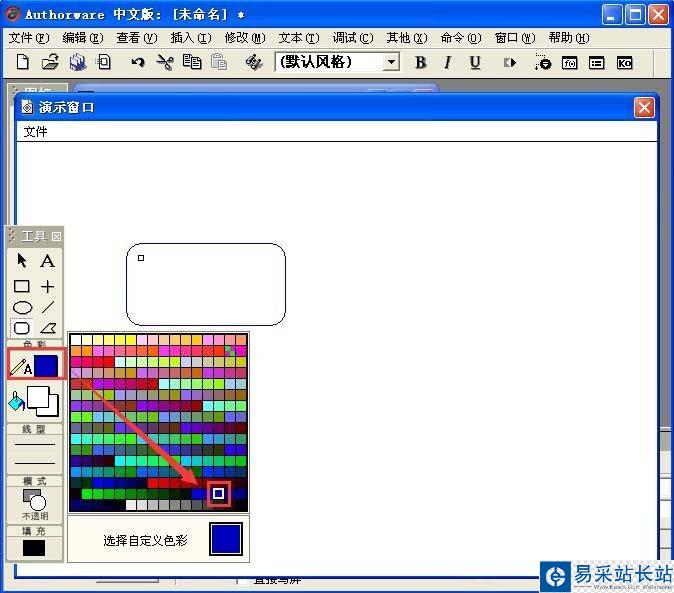Toggle Underline text formatting
674x593 pixels.
coord(475,63)
